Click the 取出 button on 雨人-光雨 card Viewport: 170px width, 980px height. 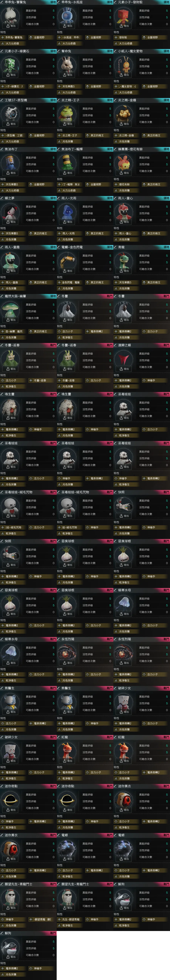coord(67,222)
